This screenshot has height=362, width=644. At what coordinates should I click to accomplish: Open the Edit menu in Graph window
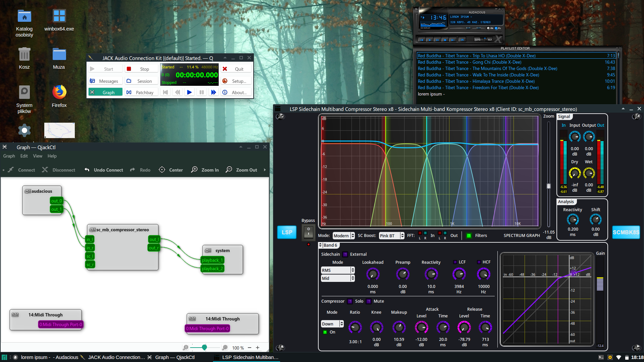pos(24,156)
